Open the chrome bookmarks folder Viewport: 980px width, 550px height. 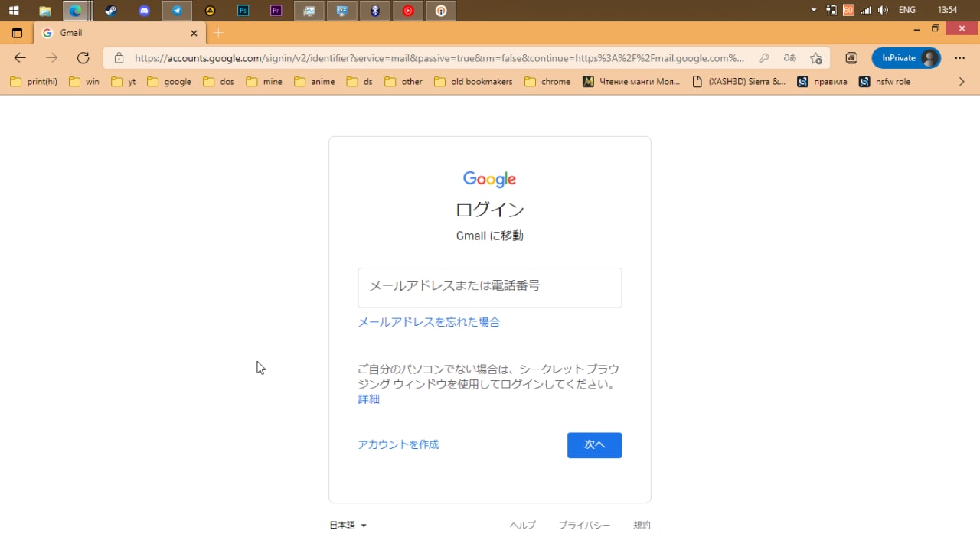point(547,82)
